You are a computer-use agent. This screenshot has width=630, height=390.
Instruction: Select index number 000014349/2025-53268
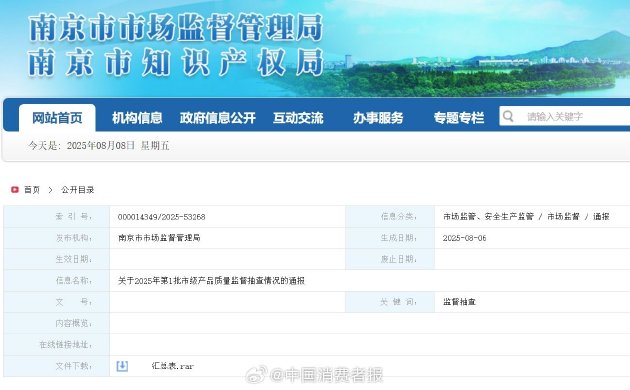tap(162, 217)
